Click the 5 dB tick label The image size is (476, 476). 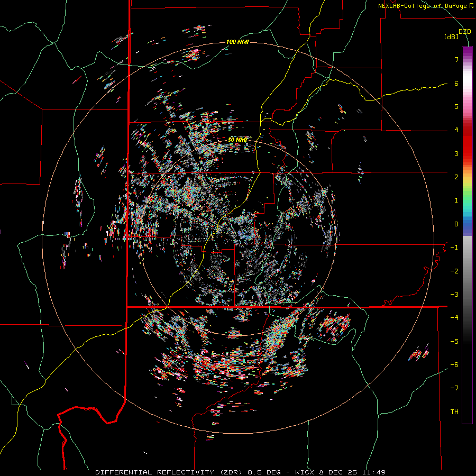456,106
